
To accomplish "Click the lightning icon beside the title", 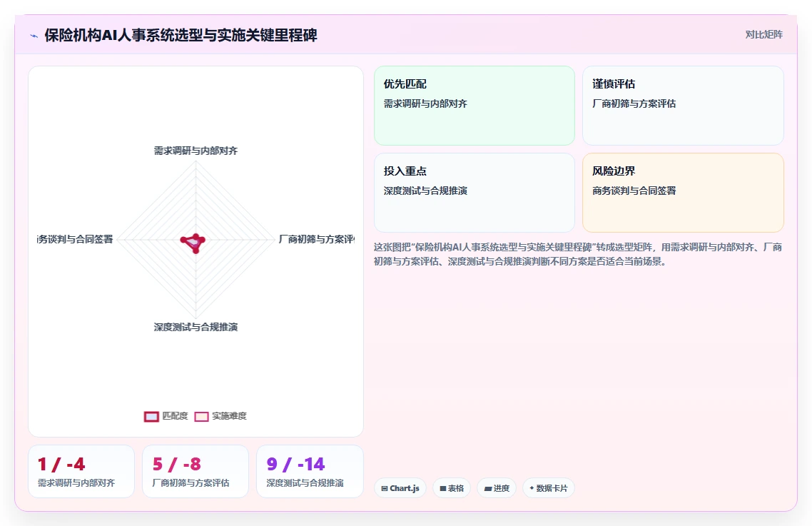I will click(x=34, y=36).
